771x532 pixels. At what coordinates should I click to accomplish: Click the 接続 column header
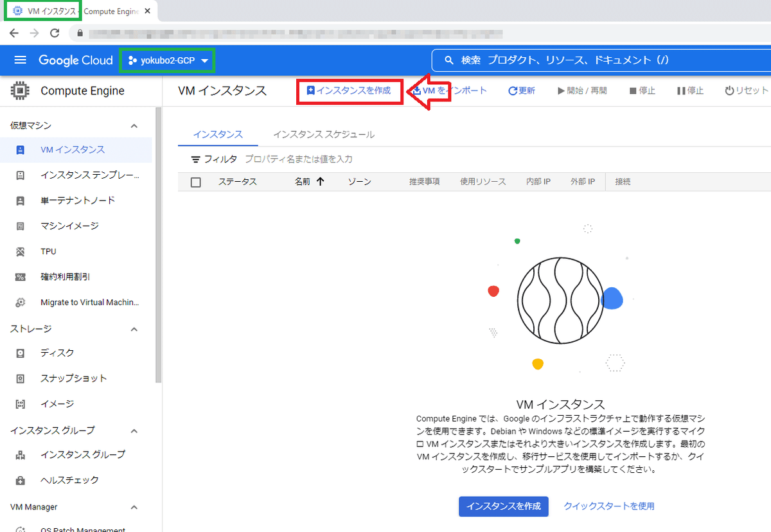(x=623, y=182)
